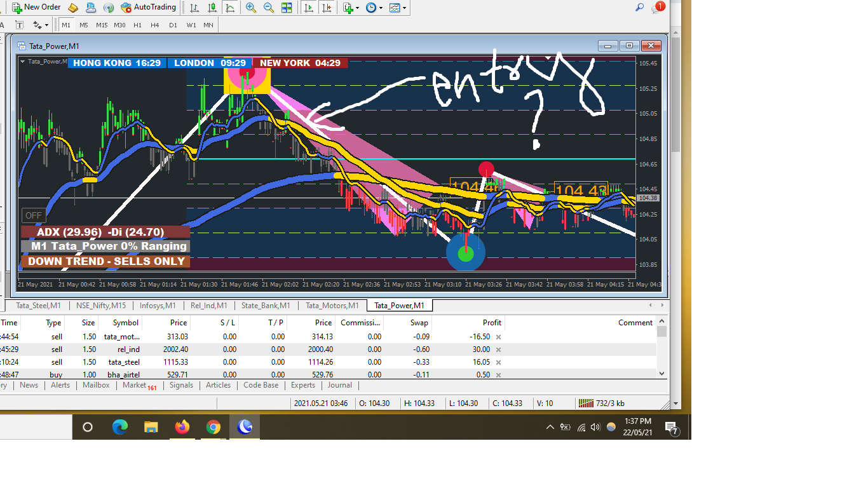Show hidden system tray icons
The width and height of the screenshot is (868, 488).
coord(550,427)
